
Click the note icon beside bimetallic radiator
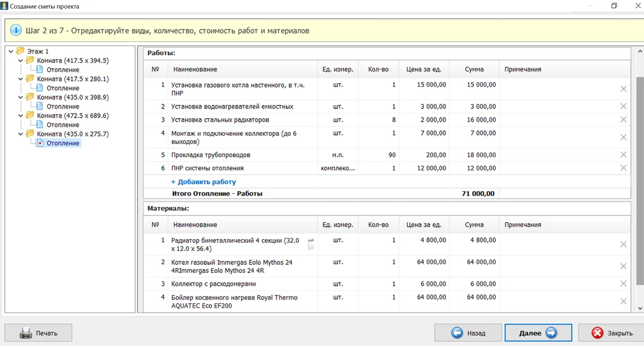(x=310, y=244)
